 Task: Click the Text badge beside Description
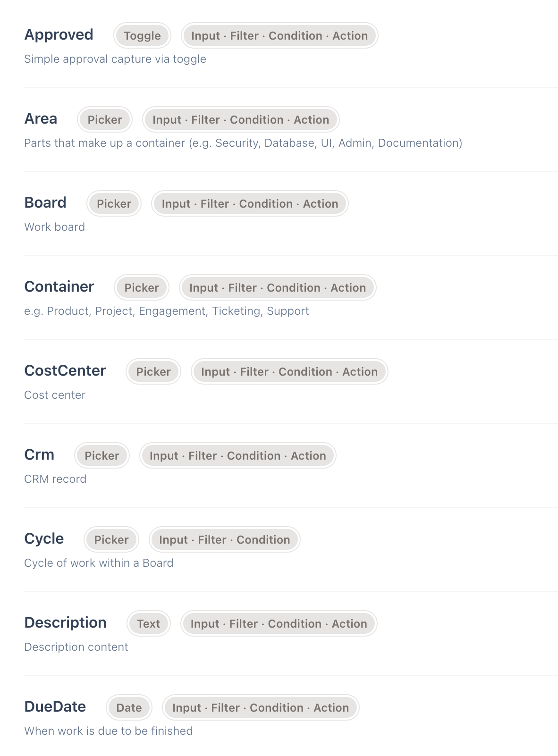(149, 624)
